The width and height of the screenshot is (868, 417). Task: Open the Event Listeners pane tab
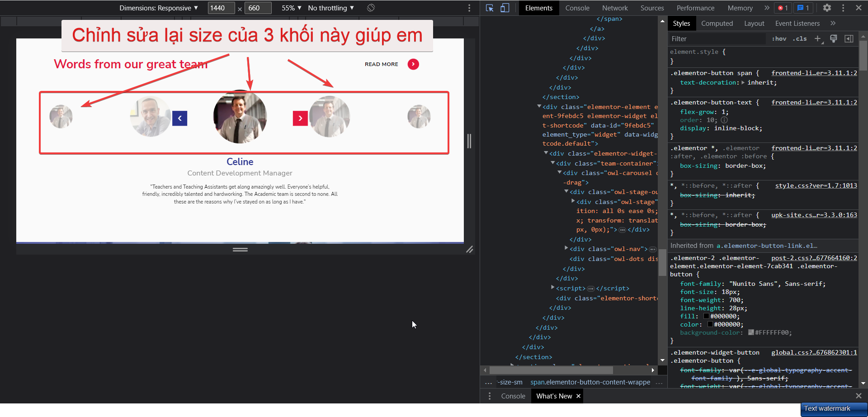tap(797, 23)
